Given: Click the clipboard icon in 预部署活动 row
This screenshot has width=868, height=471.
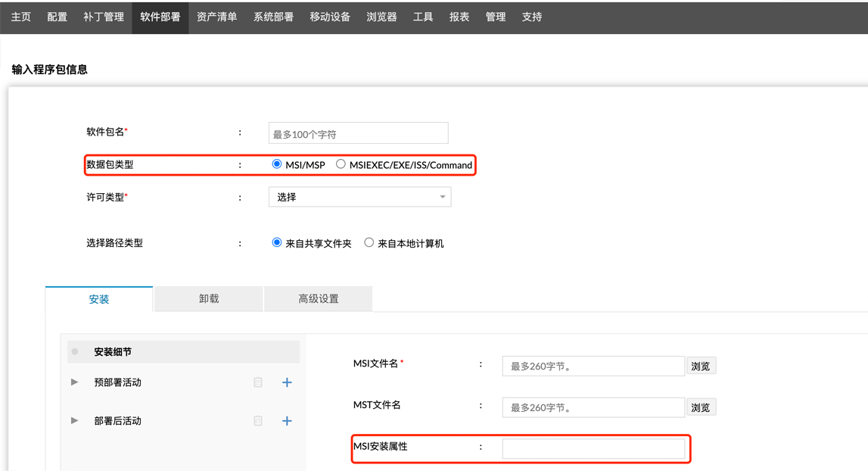Looking at the screenshot, I should [x=258, y=382].
